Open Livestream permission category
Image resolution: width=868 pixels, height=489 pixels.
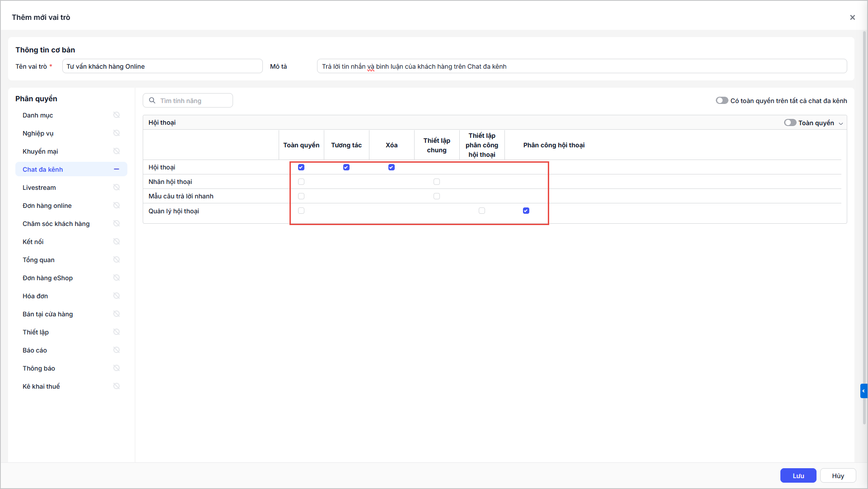(x=71, y=188)
